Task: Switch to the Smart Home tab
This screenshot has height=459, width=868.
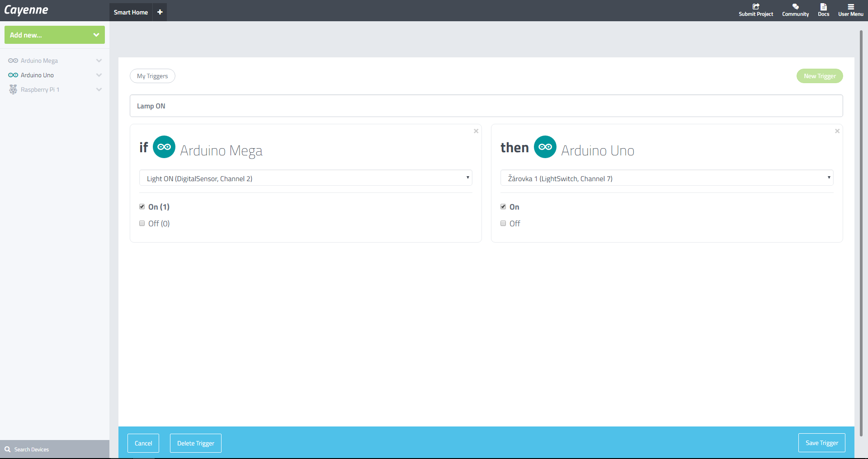Action: 131,12
